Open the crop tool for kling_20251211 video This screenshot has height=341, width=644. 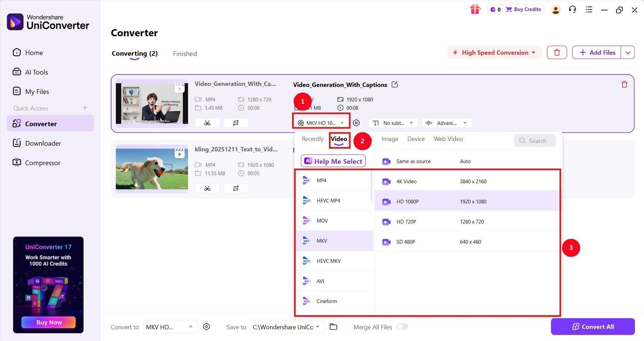[235, 188]
